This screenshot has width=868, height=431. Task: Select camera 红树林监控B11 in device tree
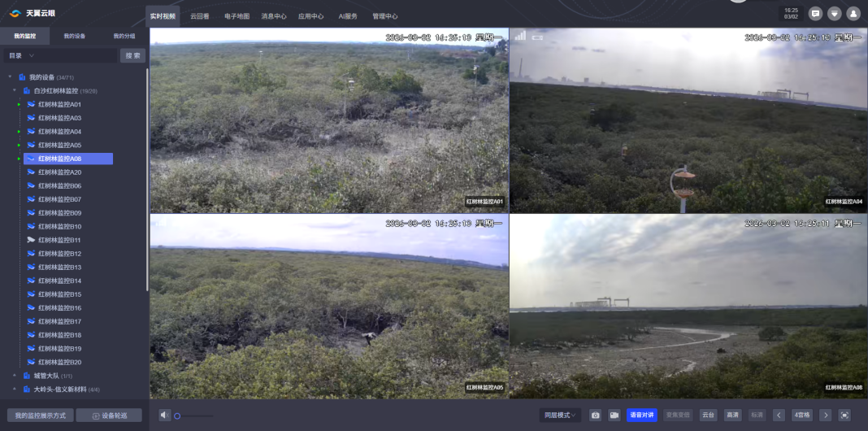[x=59, y=240]
